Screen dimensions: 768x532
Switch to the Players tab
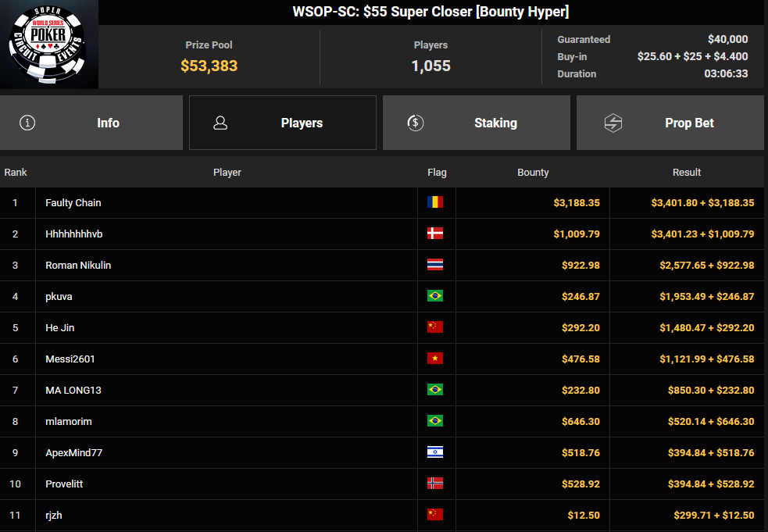(x=283, y=123)
